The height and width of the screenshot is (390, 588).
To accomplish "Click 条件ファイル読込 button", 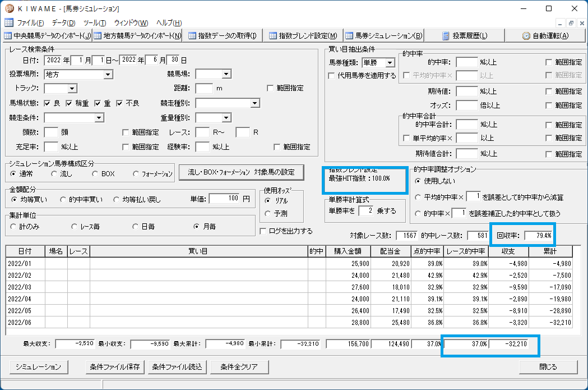I will click(177, 367).
